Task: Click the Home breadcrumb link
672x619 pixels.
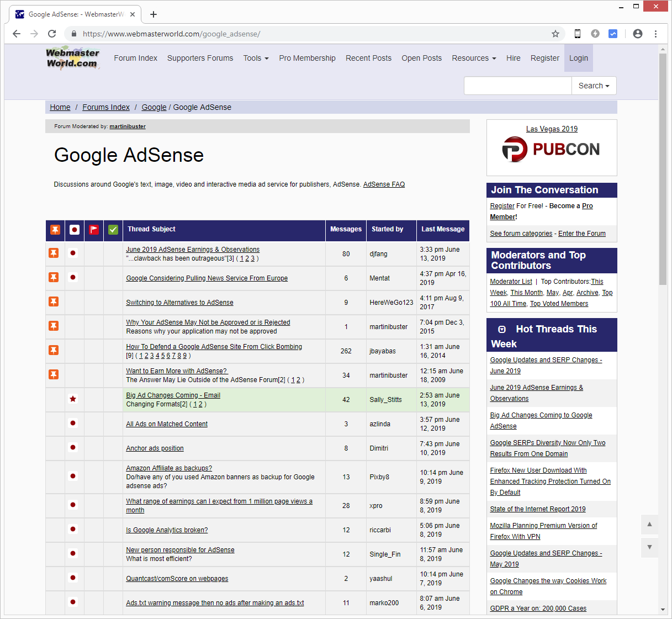Action: click(x=60, y=107)
